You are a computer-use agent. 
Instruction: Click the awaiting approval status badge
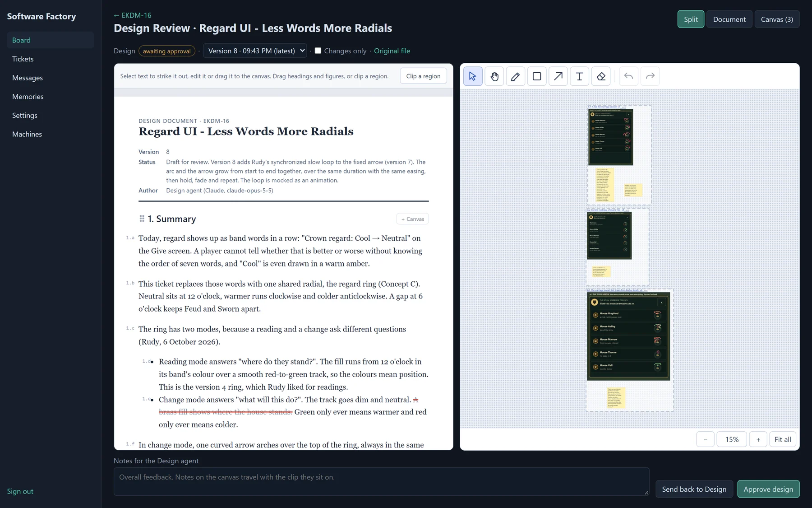[x=167, y=51]
